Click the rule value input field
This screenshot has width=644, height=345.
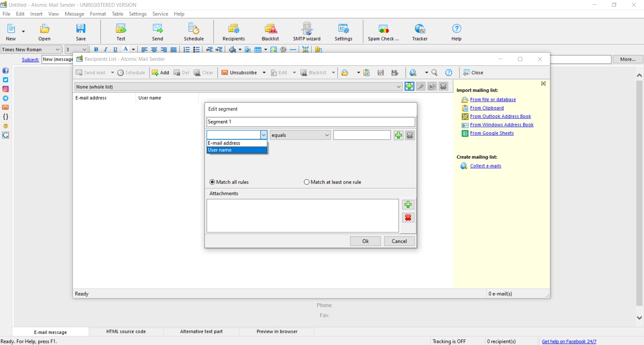pyautogui.click(x=362, y=135)
